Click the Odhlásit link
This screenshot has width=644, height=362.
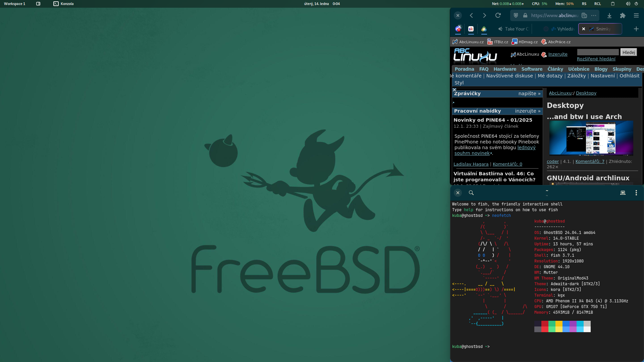pyautogui.click(x=630, y=76)
